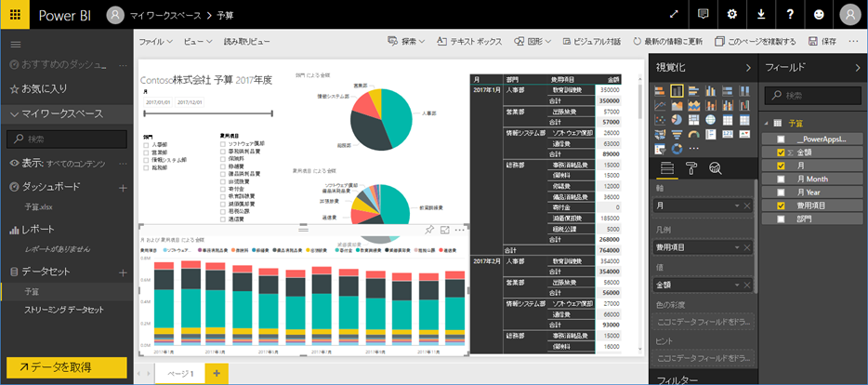This screenshot has height=385, width=868.
Task: Select the stacked column chart visual
Action: [676, 90]
